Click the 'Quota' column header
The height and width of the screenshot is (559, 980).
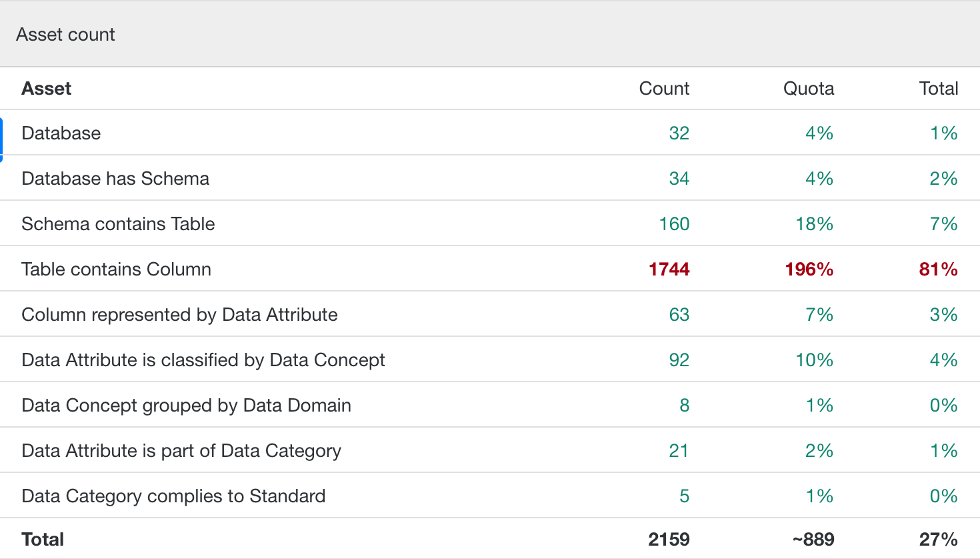point(809,89)
